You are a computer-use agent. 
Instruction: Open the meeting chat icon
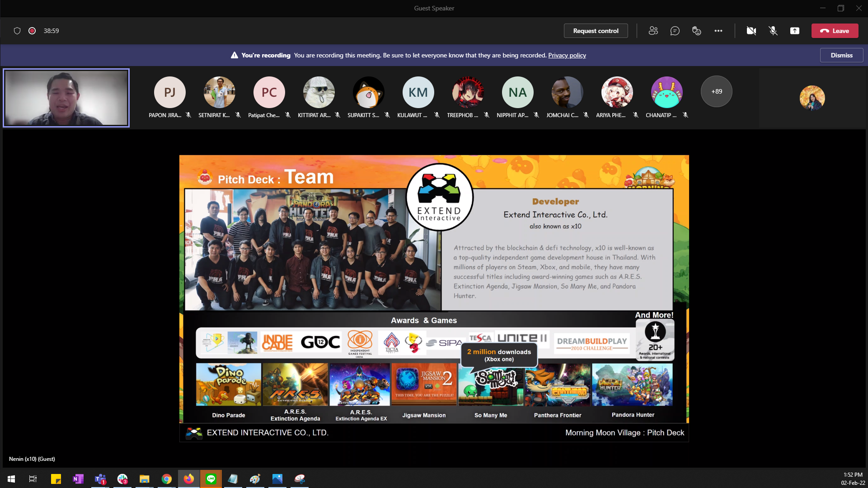click(x=675, y=31)
